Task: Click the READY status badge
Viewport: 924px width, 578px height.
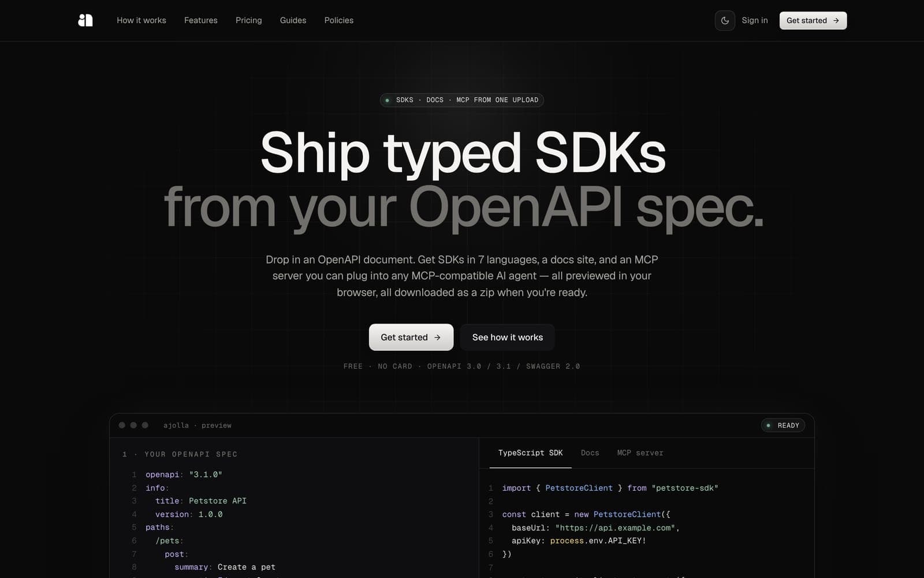Action: point(783,425)
